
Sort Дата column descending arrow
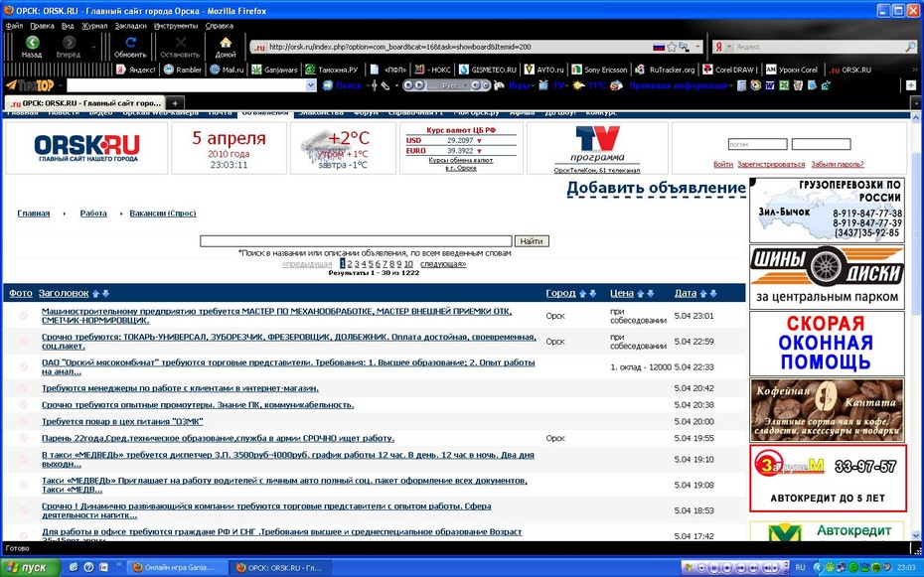(713, 293)
